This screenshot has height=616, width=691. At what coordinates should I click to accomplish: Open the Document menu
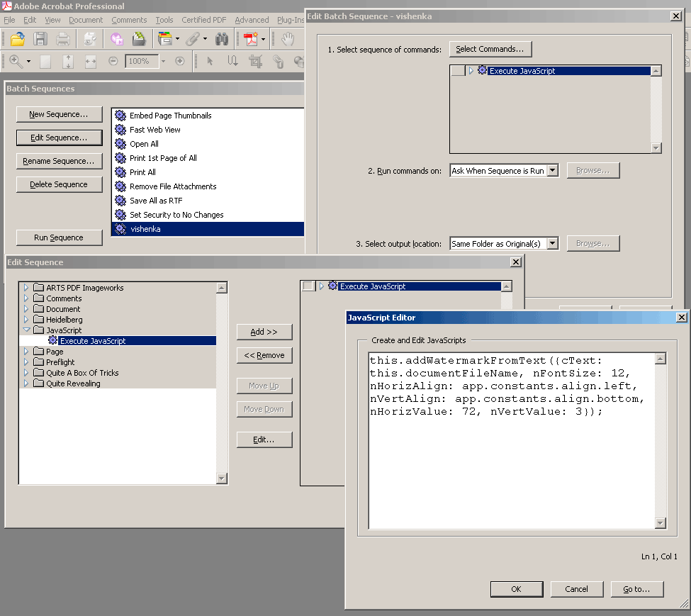coord(86,20)
